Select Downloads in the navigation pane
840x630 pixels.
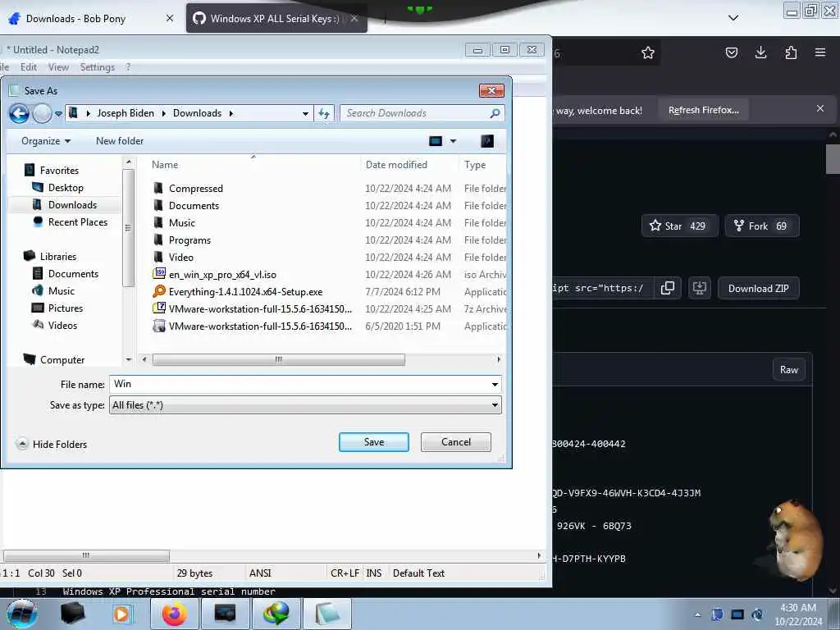pos(72,204)
